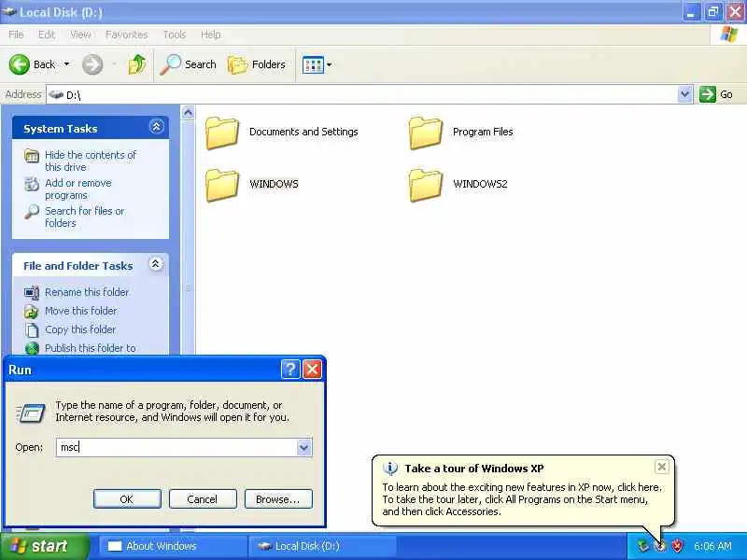Click the Move this folder icon
Image resolution: width=747 pixels, height=560 pixels.
(32, 312)
